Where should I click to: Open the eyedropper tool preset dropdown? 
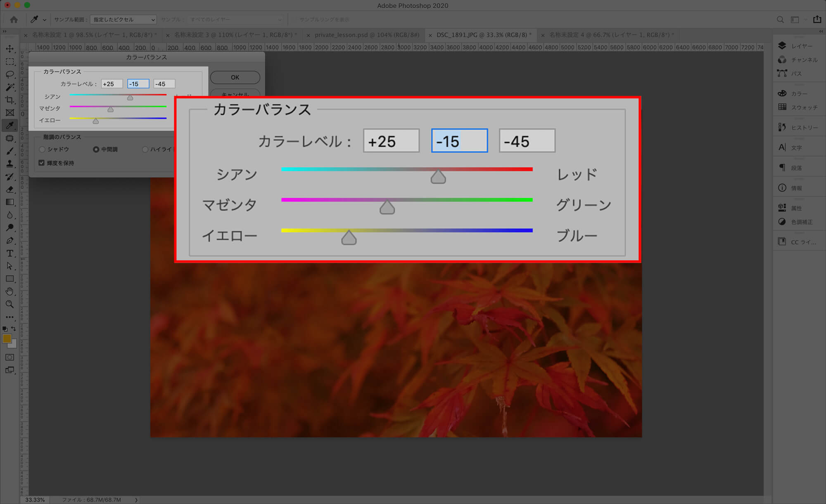38,19
